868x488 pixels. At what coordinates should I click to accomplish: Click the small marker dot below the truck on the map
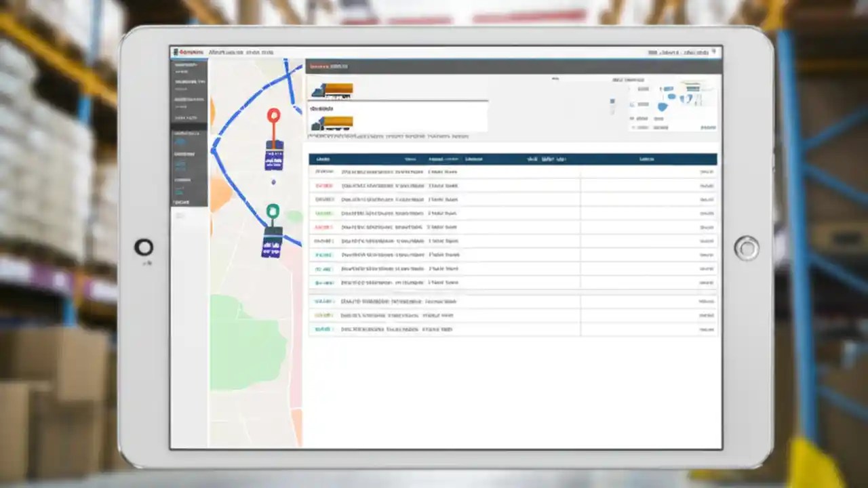[x=274, y=181]
